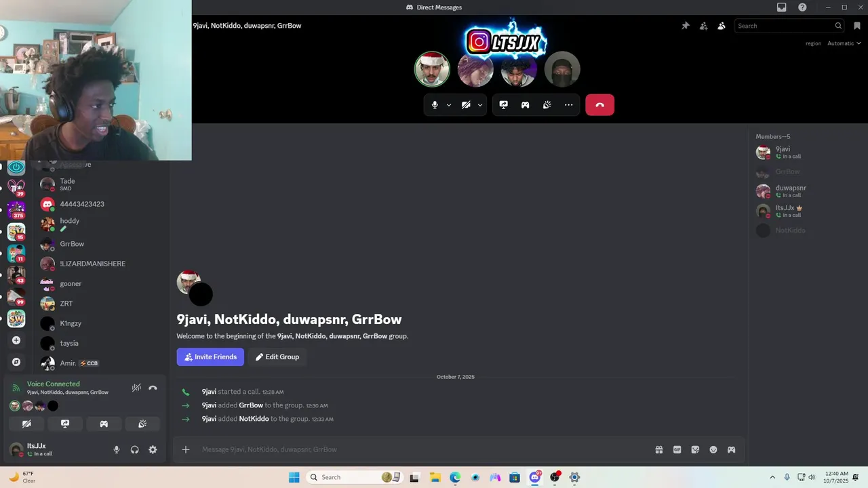Viewport: 868px width, 488px height.
Task: Open the region Automatic dropdown
Action: point(844,43)
